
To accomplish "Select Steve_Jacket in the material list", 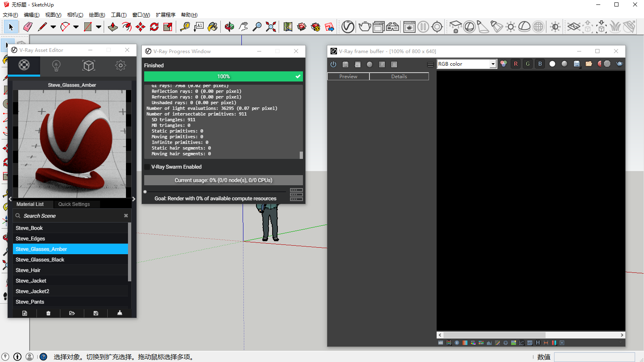I will [x=31, y=281].
